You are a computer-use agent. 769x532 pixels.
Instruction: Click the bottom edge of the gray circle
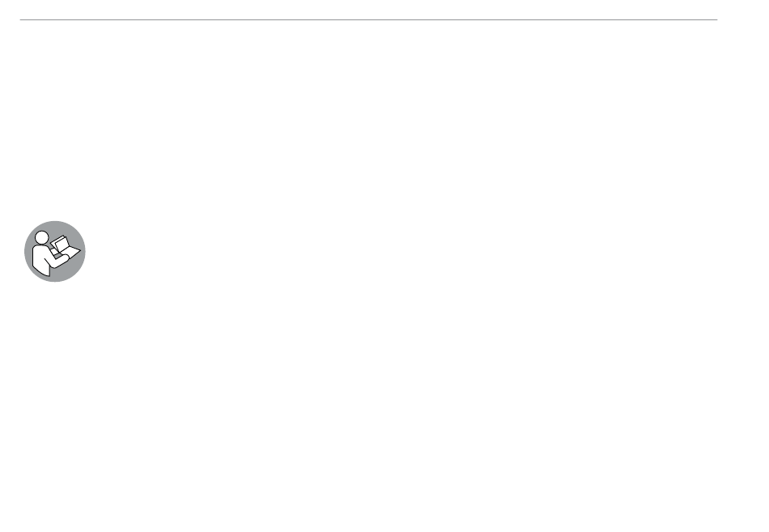point(55,281)
